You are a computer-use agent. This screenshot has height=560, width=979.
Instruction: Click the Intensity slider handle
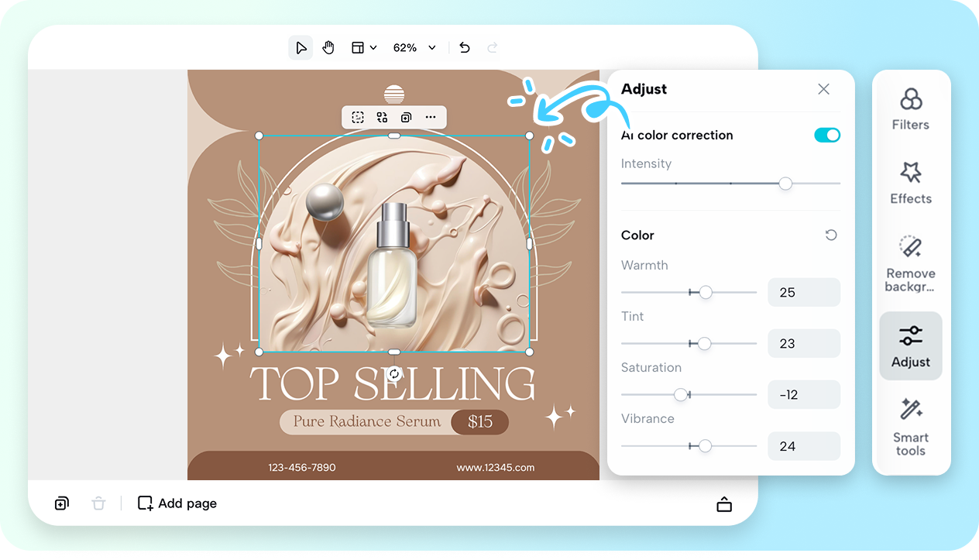point(785,184)
